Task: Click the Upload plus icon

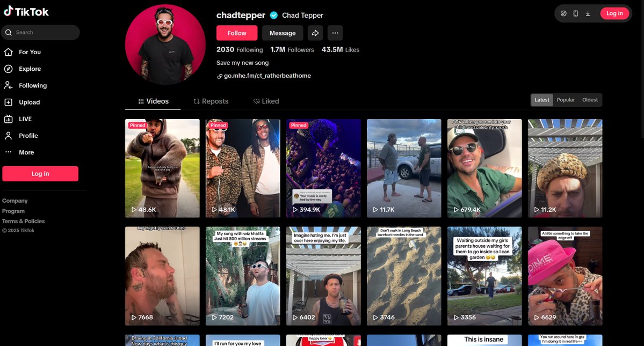Action: click(x=8, y=102)
